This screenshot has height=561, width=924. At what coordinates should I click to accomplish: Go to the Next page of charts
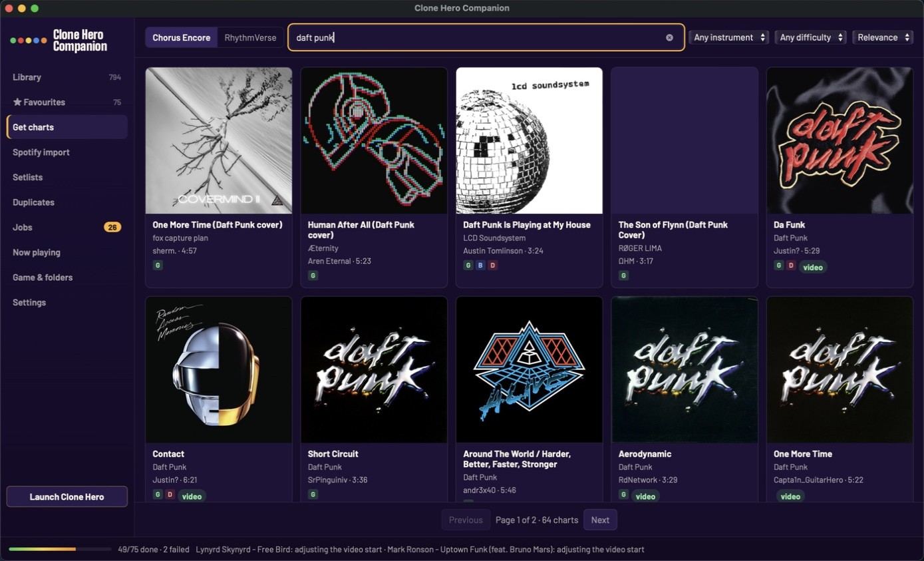[600, 520]
